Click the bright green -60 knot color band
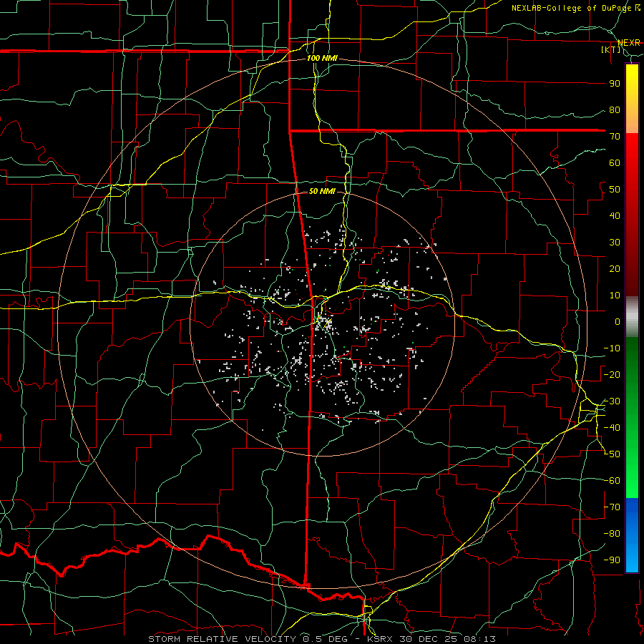Image resolution: width=644 pixels, height=644 pixels. 632,481
